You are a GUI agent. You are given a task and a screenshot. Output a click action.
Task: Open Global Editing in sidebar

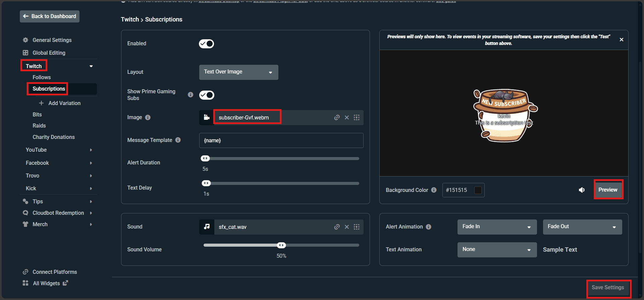[49, 53]
